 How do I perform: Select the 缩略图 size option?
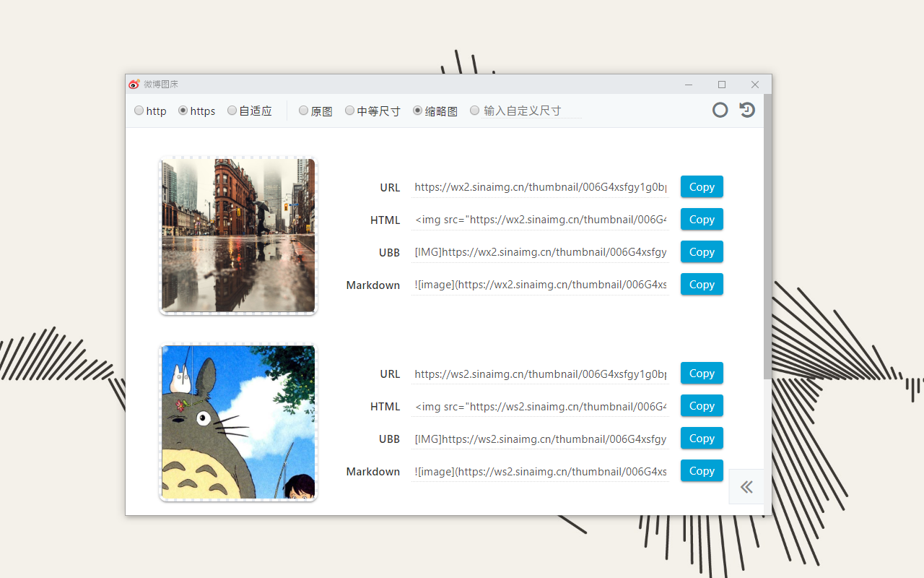(x=417, y=111)
